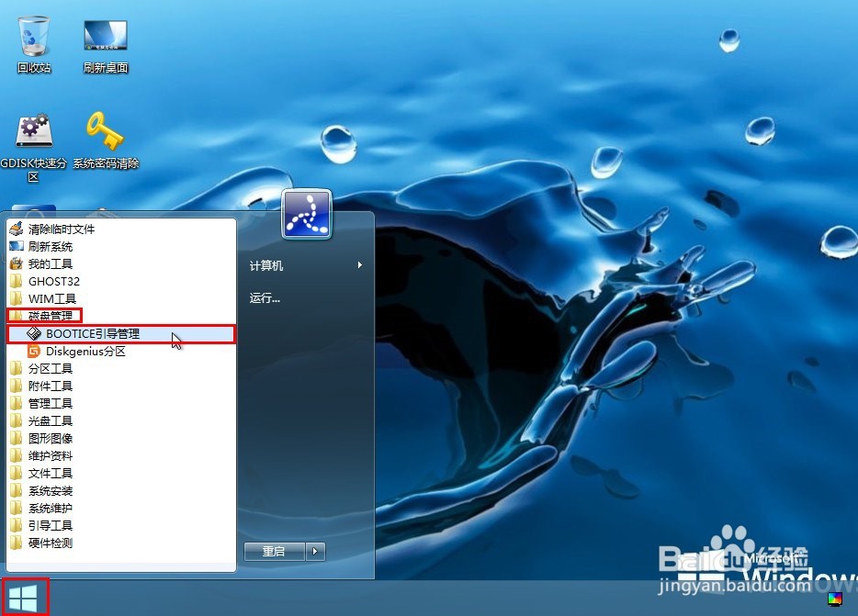Expand the 附件工具 folder
Image resolution: width=858 pixels, height=616 pixels.
pyautogui.click(x=121, y=386)
